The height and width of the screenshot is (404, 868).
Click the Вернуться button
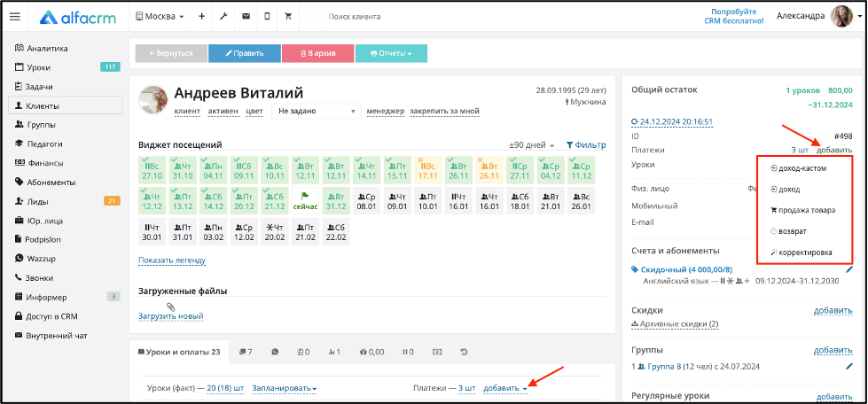click(x=172, y=53)
